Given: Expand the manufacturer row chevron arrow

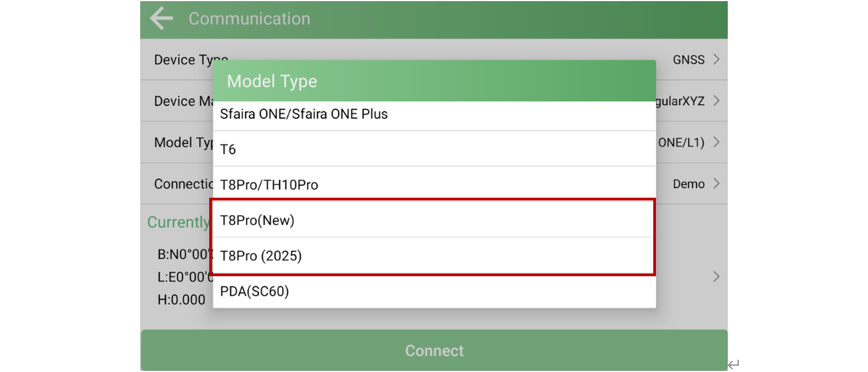Looking at the screenshot, I should pos(716,101).
